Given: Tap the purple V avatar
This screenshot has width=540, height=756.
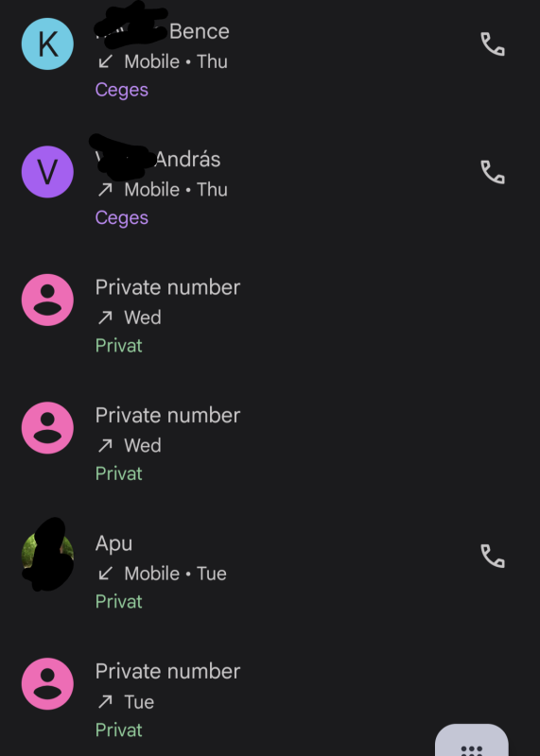Looking at the screenshot, I should (47, 172).
